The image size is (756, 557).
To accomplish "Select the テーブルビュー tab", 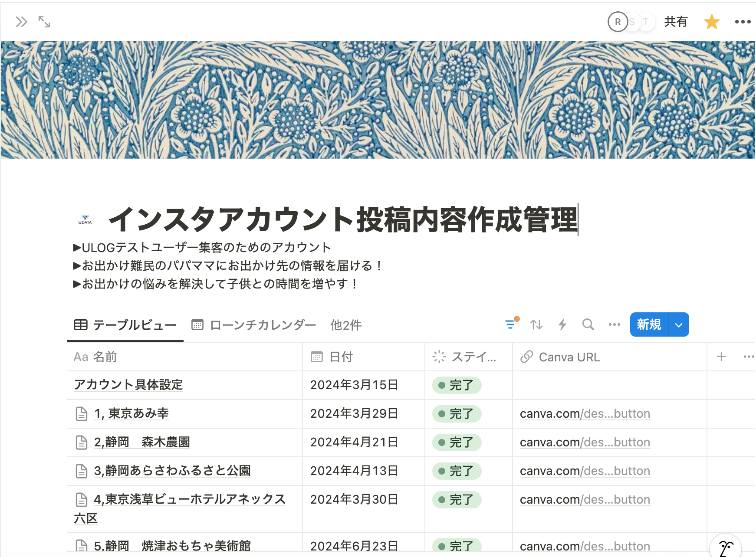I will point(125,325).
